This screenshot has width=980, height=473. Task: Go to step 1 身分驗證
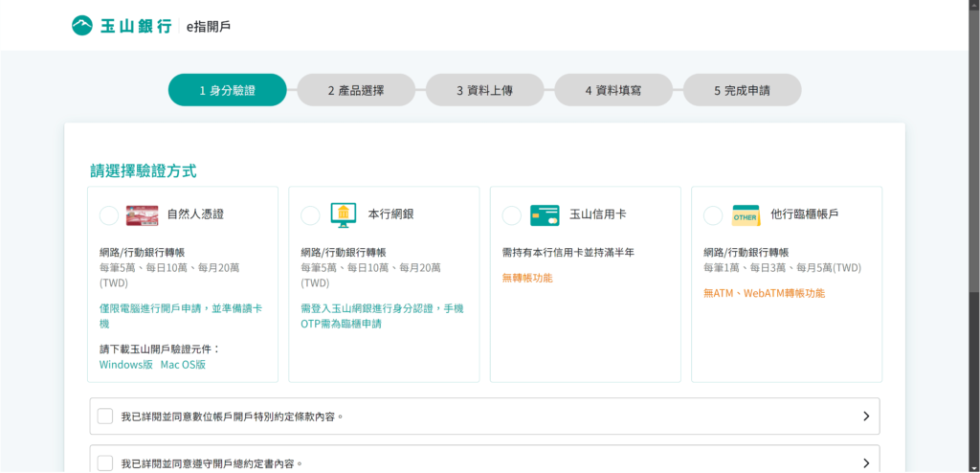pos(228,90)
